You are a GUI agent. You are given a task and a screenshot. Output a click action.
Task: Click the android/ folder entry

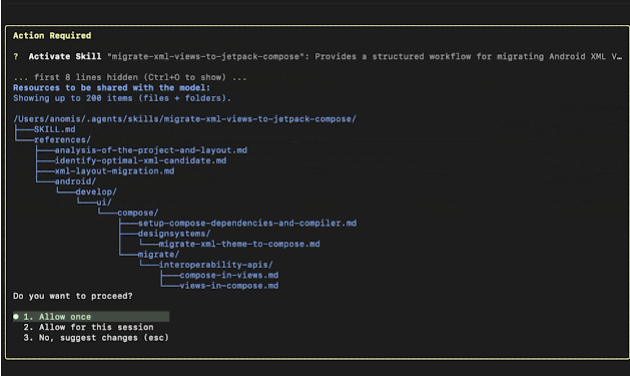coord(76,182)
